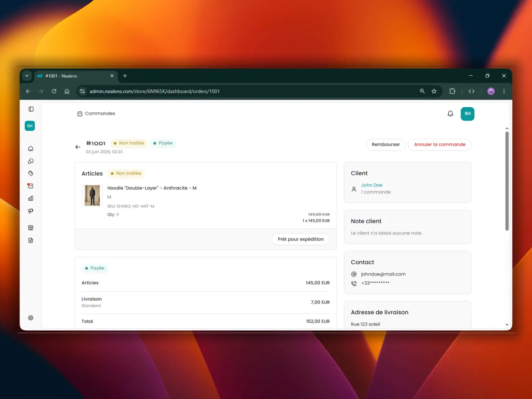Click the browser back button
Viewport: 532px width, 399px height.
(x=28, y=91)
